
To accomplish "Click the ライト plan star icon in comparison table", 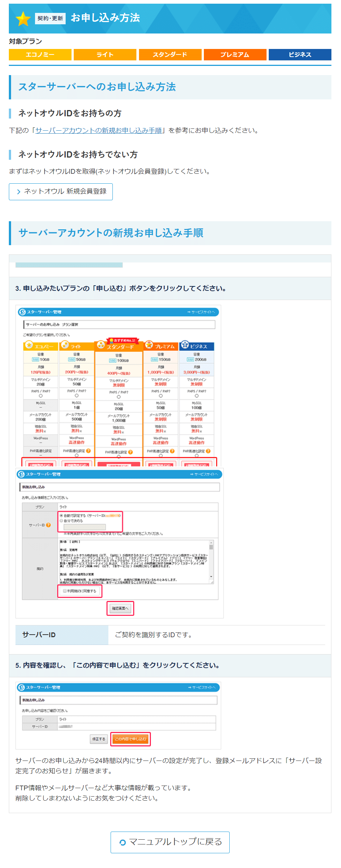I will [x=65, y=345].
